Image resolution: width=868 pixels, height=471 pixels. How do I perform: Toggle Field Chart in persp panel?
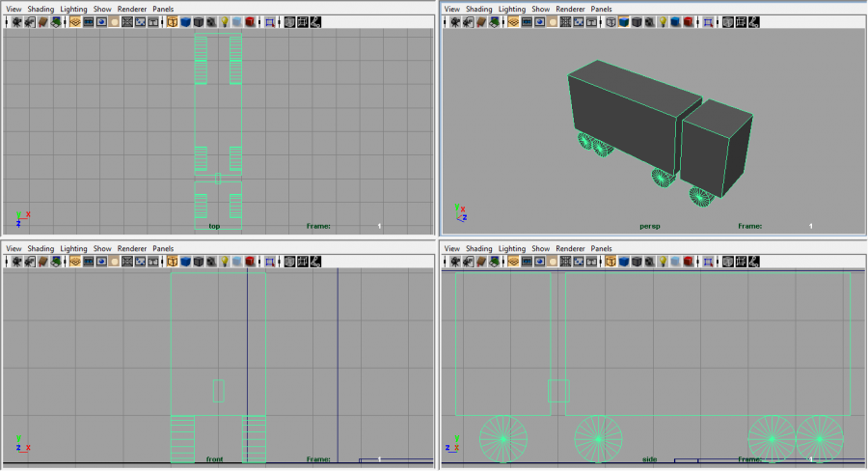coord(565,22)
